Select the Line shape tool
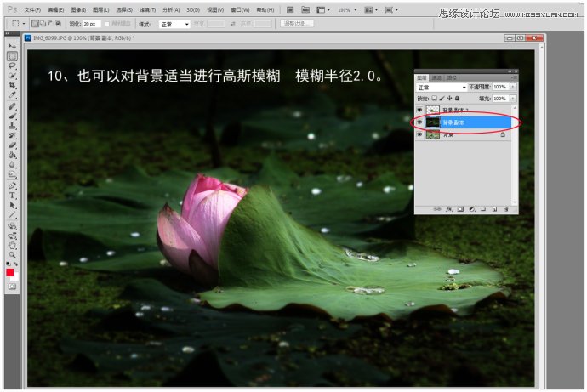 click(12, 215)
